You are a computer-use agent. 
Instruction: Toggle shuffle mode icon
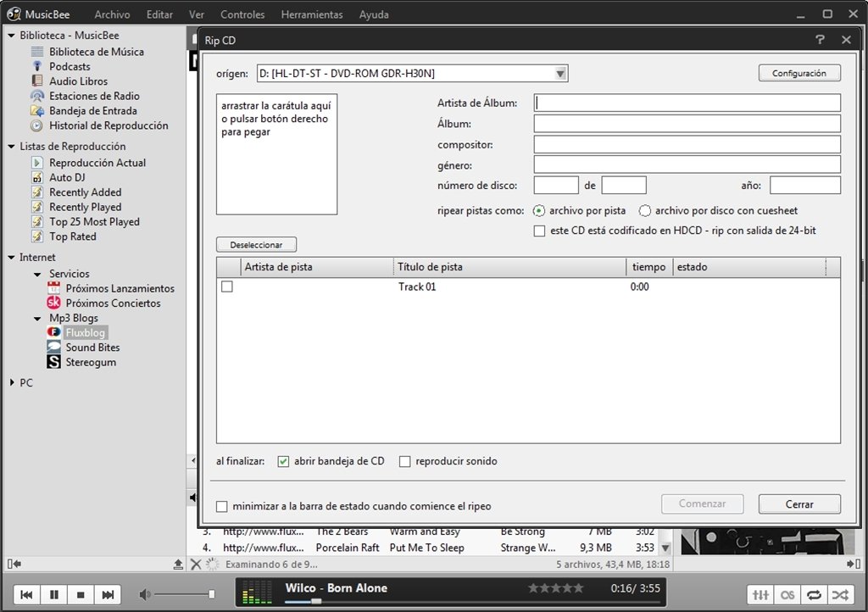click(840, 595)
